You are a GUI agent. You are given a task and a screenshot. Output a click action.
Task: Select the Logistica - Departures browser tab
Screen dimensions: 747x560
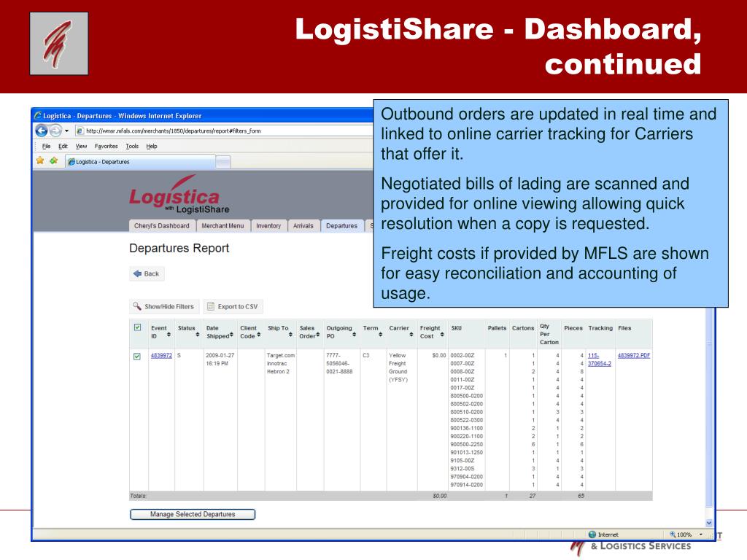click(x=141, y=162)
